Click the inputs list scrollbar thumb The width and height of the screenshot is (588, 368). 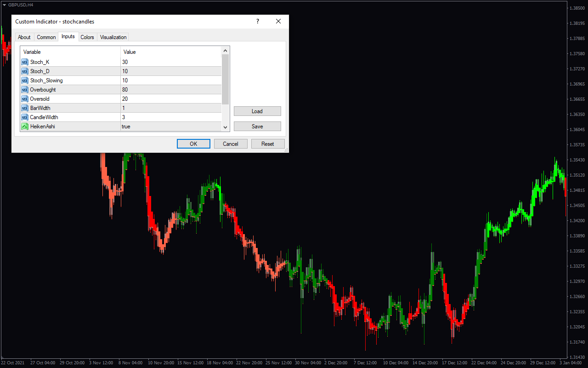coord(225,79)
